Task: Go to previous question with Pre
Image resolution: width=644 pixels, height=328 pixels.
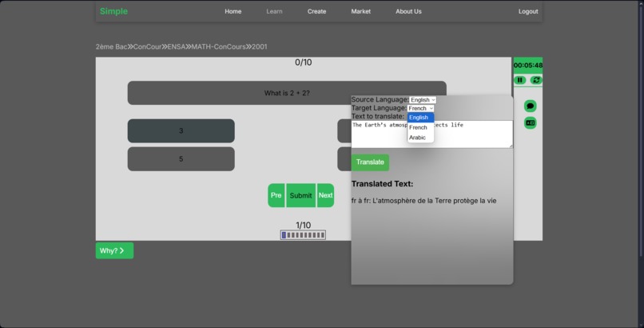Action: coord(276,195)
